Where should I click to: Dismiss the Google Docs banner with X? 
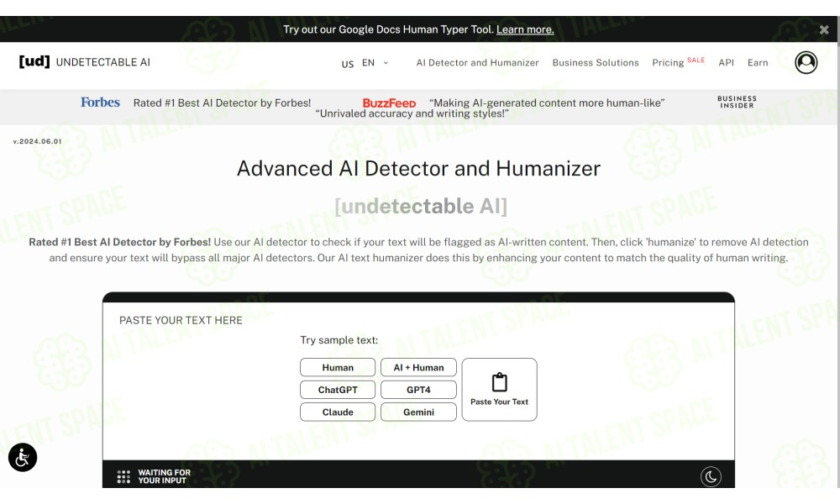coord(824,30)
